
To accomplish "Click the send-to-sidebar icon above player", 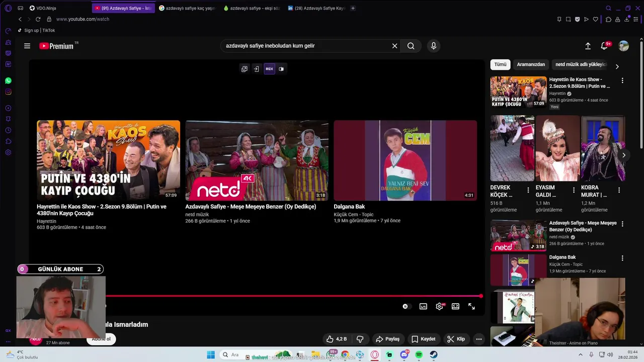I will [256, 69].
